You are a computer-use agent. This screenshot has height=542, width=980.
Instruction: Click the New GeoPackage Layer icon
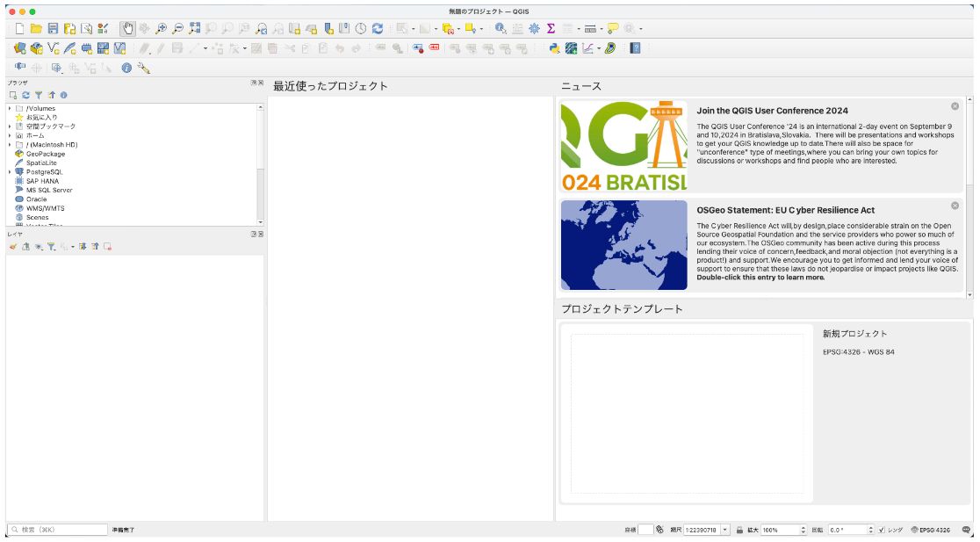click(37, 48)
